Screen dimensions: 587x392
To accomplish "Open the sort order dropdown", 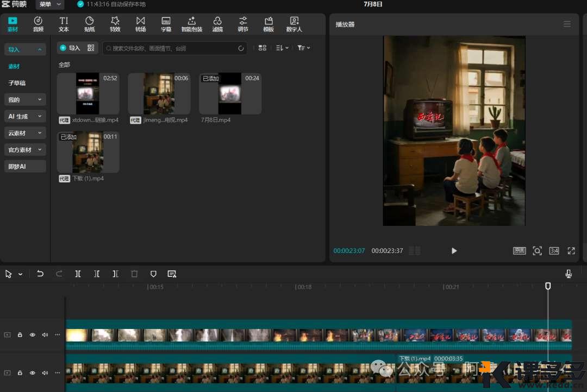I will [282, 48].
